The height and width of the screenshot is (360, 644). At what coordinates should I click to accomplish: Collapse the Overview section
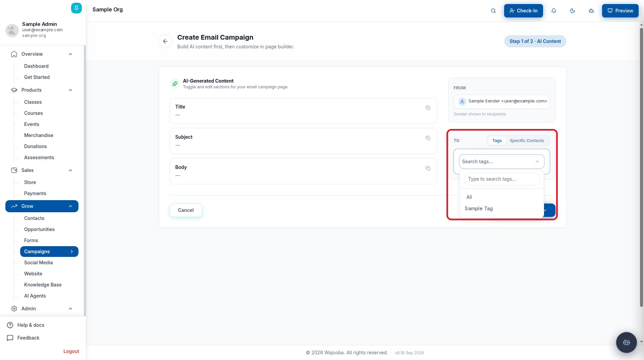[70, 54]
